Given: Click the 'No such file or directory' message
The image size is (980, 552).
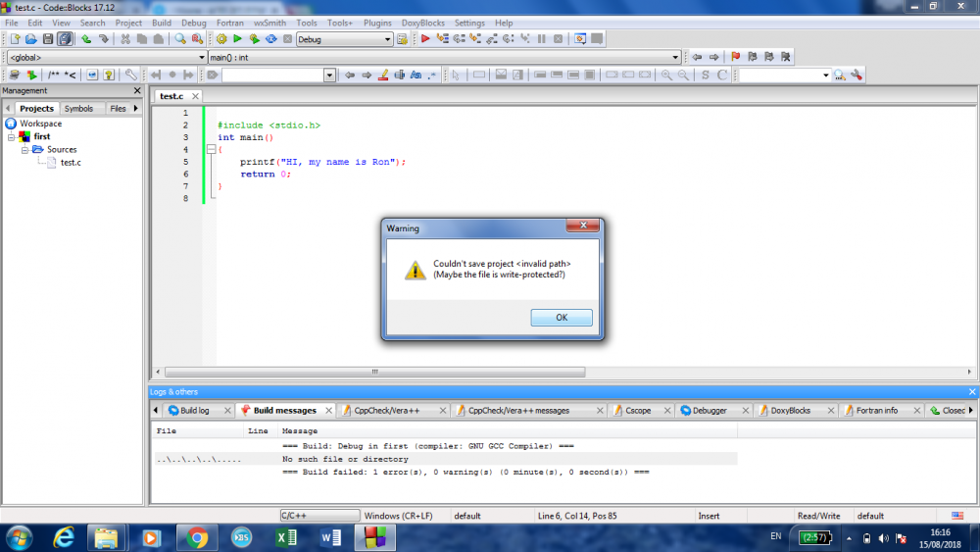Looking at the screenshot, I should coord(345,460).
